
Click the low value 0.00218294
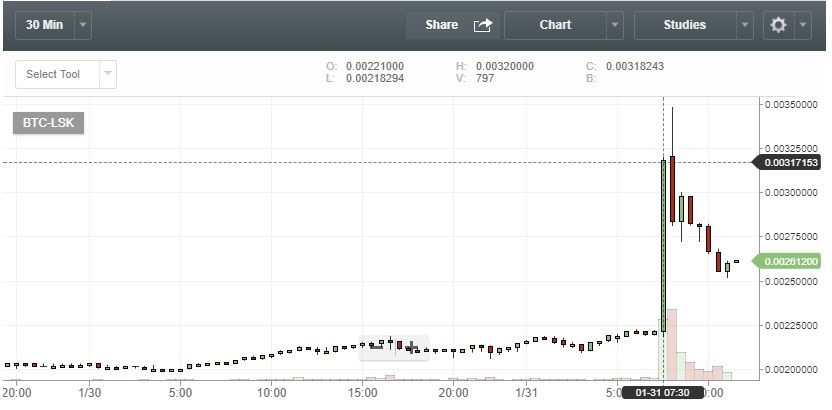click(375, 78)
